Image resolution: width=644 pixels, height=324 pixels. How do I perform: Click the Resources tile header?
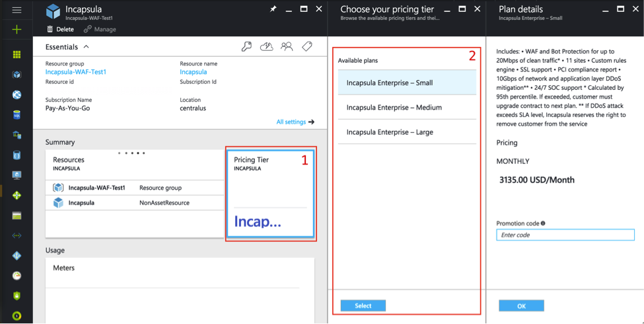click(134, 163)
